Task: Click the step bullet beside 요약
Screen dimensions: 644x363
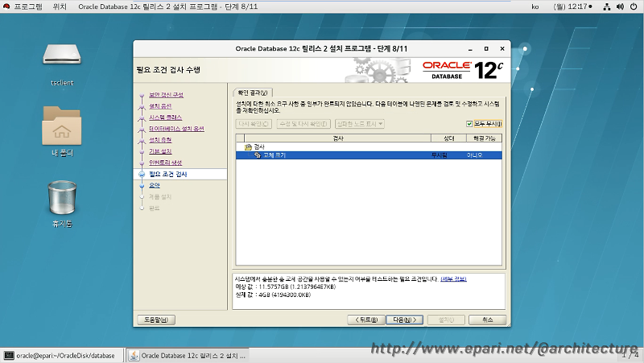Action: pyautogui.click(x=142, y=186)
